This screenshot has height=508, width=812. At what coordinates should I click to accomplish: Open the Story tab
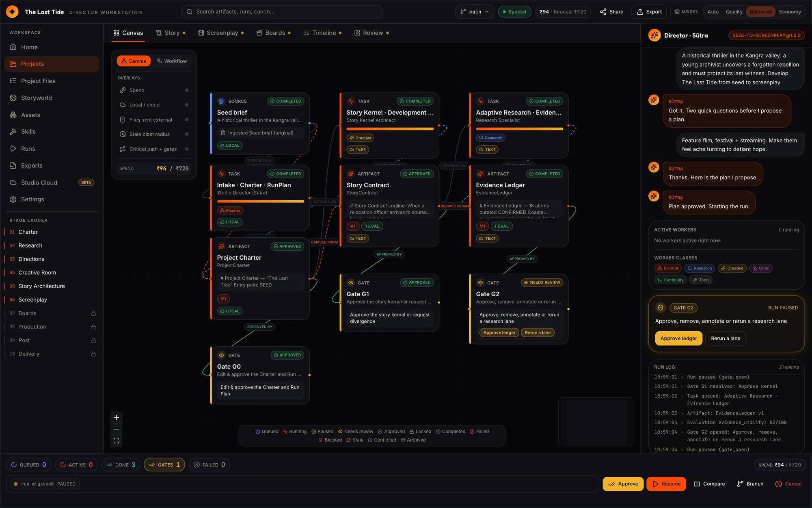click(x=171, y=33)
